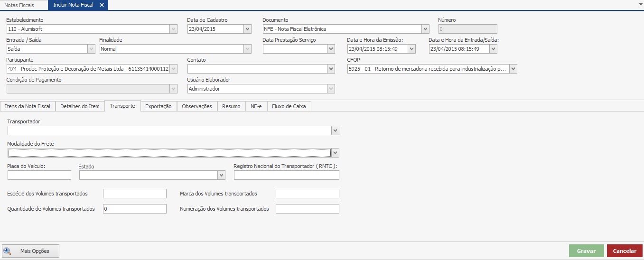Focus the RNTC registration input field

point(286,175)
